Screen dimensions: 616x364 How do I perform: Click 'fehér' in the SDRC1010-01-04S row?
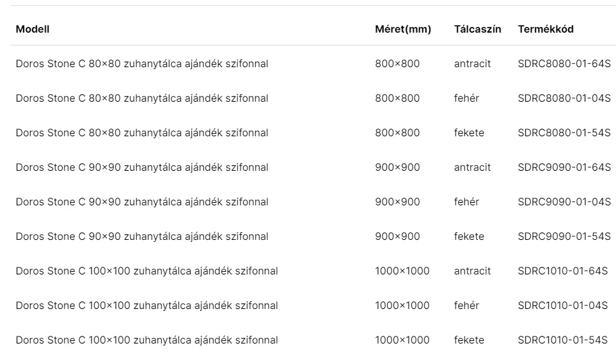coord(466,306)
